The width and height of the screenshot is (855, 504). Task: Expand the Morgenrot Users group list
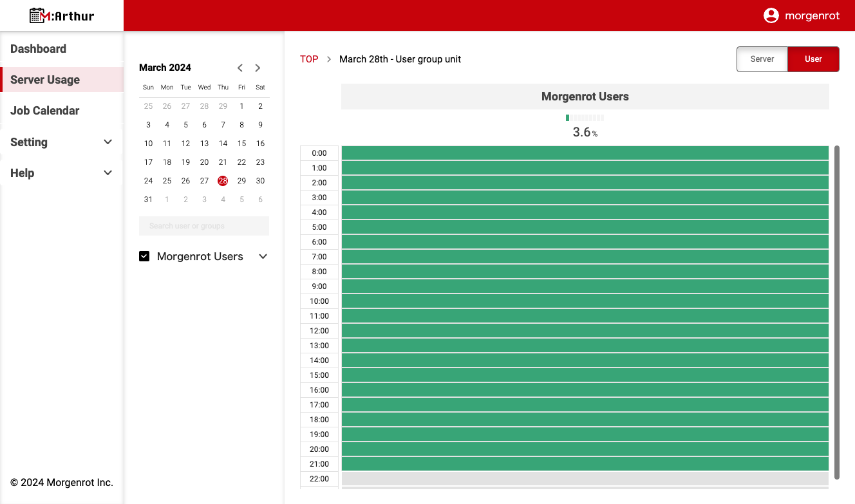click(263, 256)
